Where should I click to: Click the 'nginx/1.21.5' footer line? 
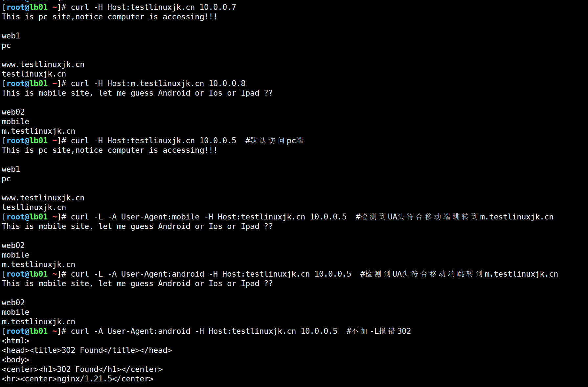78,379
